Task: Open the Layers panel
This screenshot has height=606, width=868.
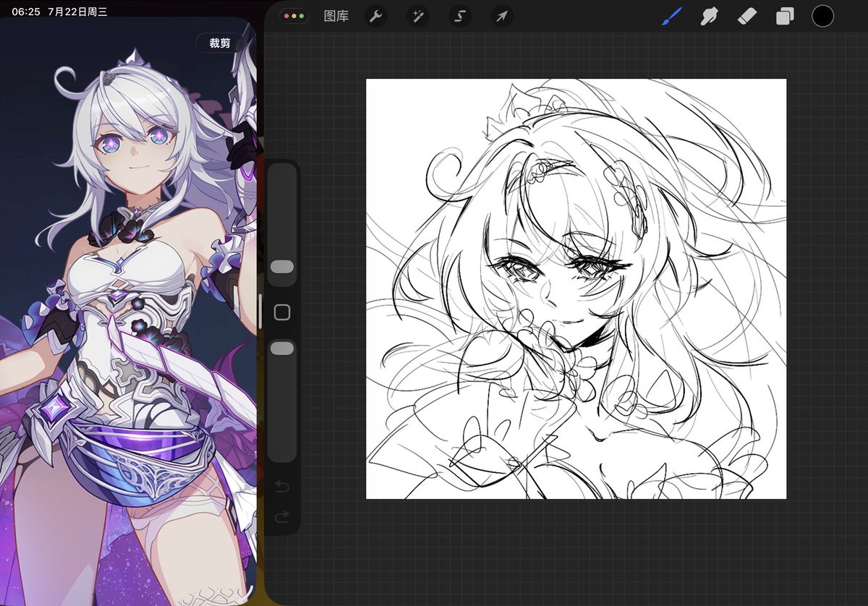Action: pyautogui.click(x=785, y=17)
